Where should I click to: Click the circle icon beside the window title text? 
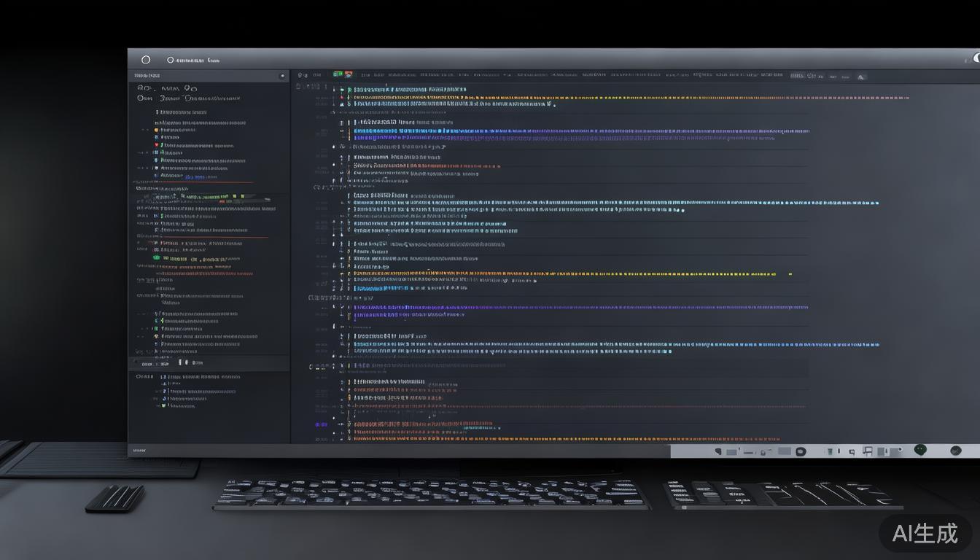point(171,60)
